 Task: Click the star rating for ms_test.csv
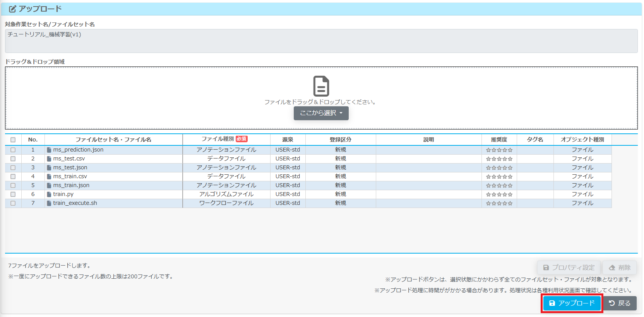[x=499, y=159]
